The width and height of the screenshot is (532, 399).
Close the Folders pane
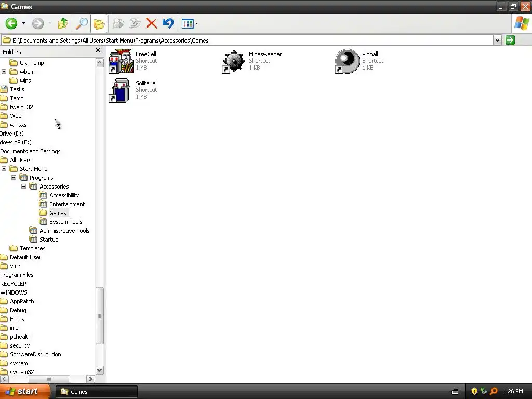point(98,50)
